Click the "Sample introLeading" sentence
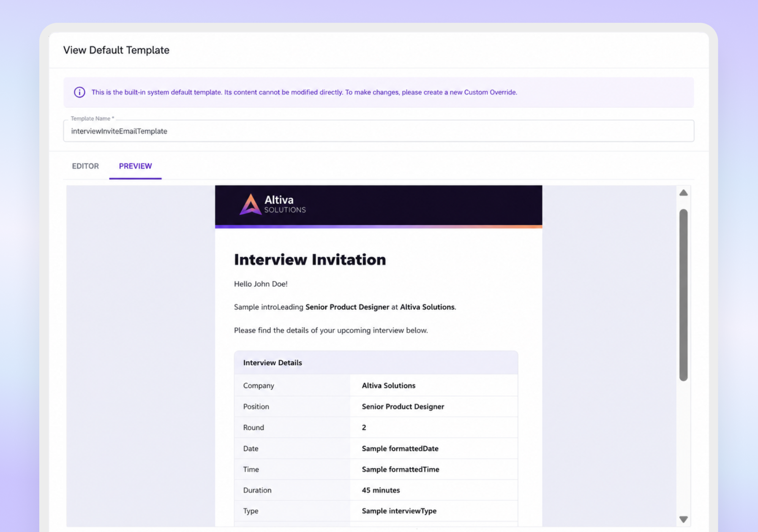This screenshot has width=758, height=532. [x=345, y=307]
